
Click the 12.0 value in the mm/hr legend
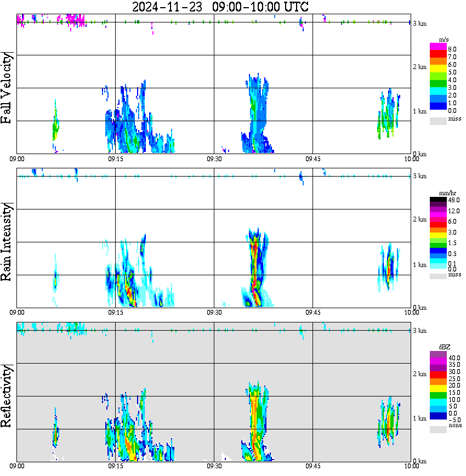(x=454, y=211)
